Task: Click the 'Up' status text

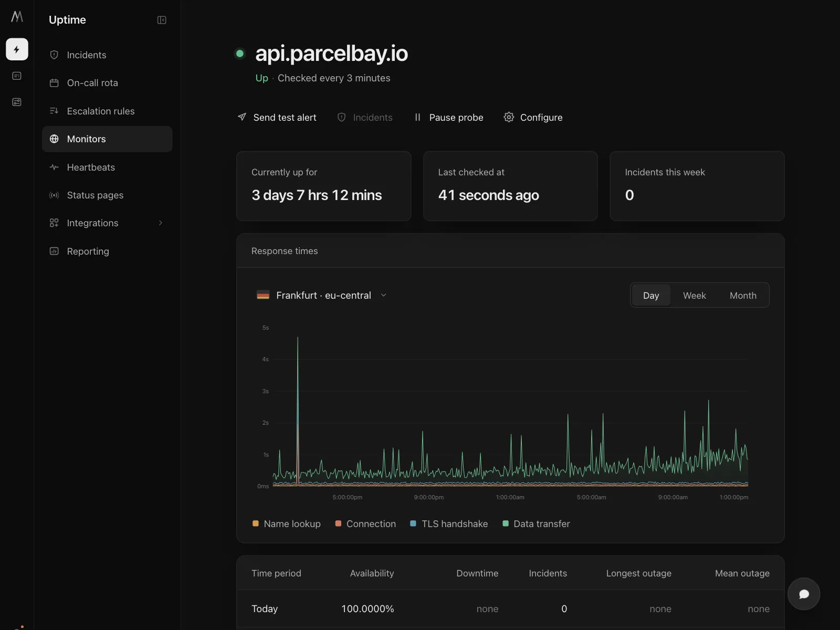Action: (x=261, y=78)
